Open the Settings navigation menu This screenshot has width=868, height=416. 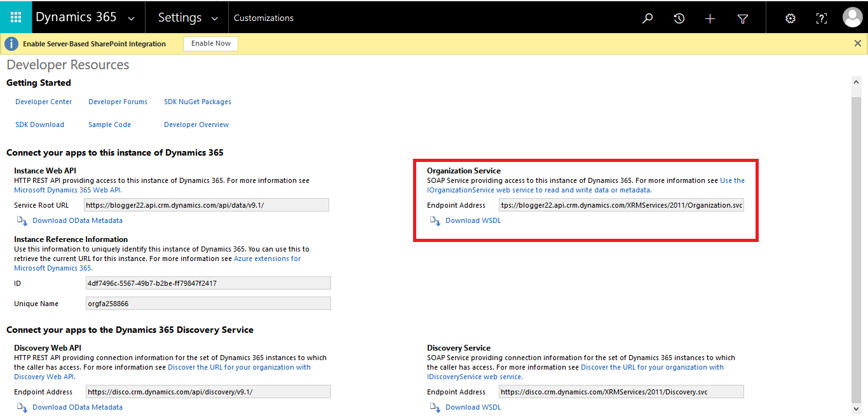(180, 18)
